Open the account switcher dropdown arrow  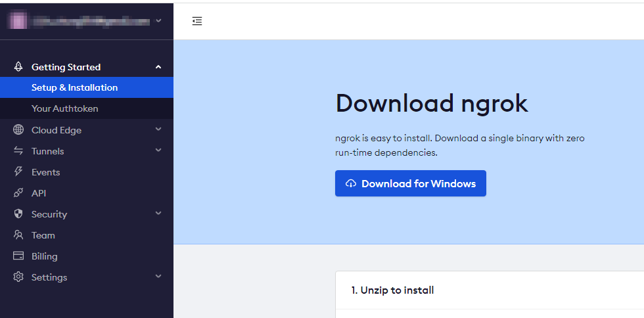point(159,20)
